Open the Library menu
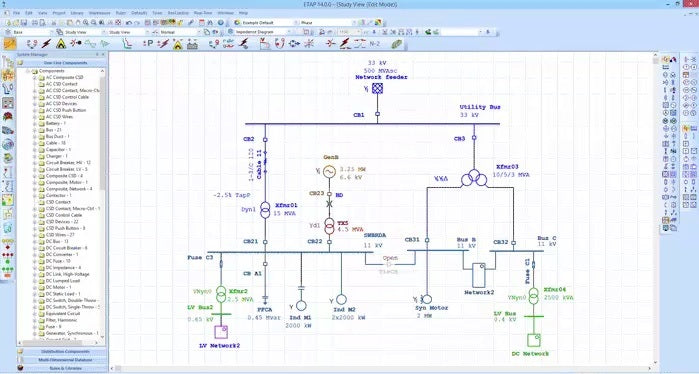The height and width of the screenshot is (374, 699). point(77,13)
